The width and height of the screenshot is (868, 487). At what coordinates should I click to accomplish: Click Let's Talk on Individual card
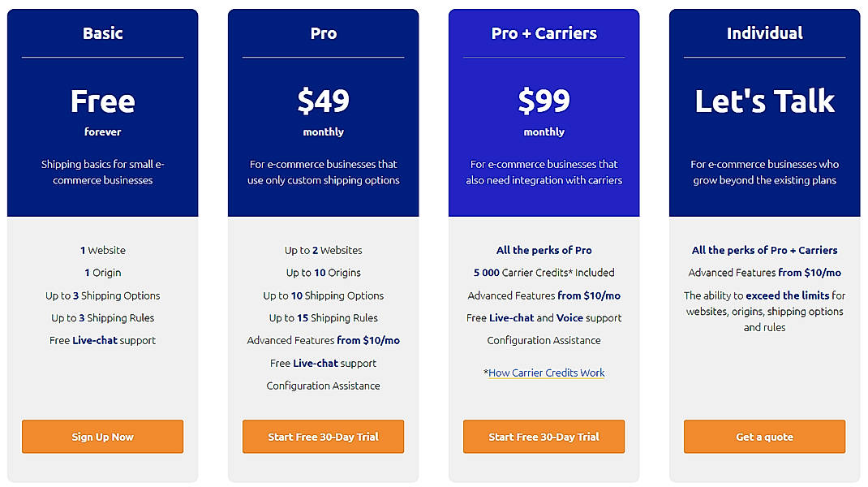tap(764, 100)
